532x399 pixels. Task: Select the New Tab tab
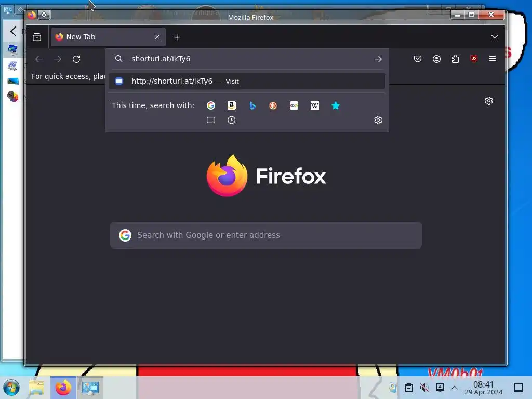(108, 37)
